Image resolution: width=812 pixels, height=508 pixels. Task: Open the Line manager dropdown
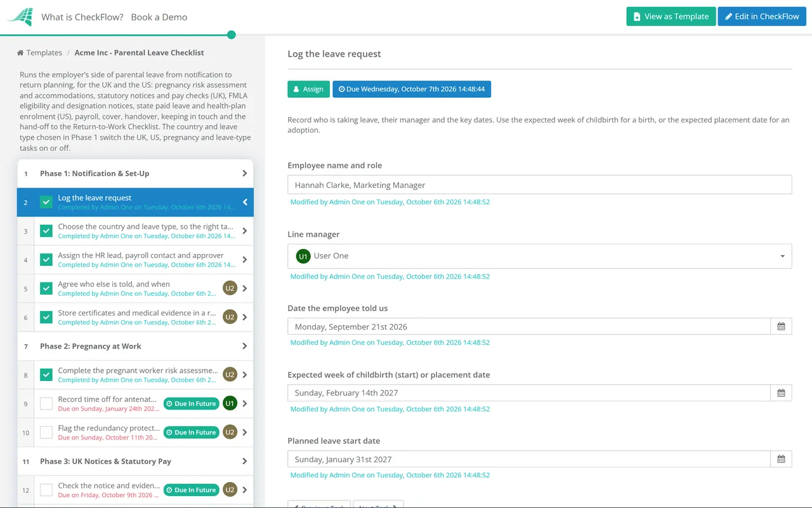[539, 256]
